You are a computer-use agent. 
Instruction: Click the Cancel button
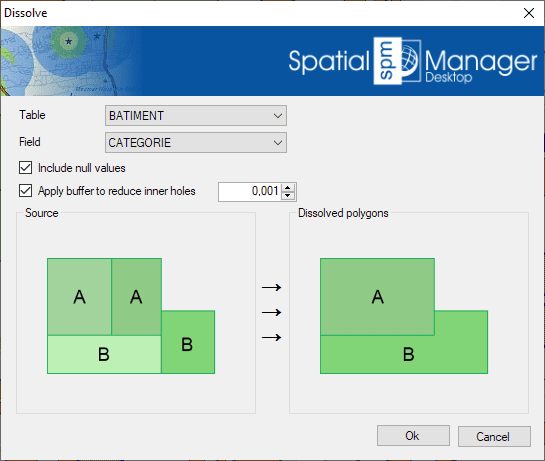click(494, 436)
